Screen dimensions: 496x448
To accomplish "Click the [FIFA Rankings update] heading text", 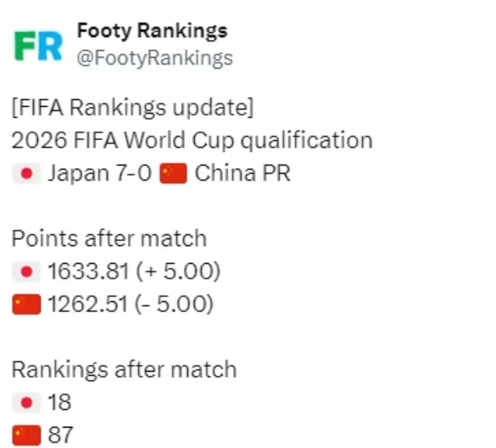I will 132,108.
